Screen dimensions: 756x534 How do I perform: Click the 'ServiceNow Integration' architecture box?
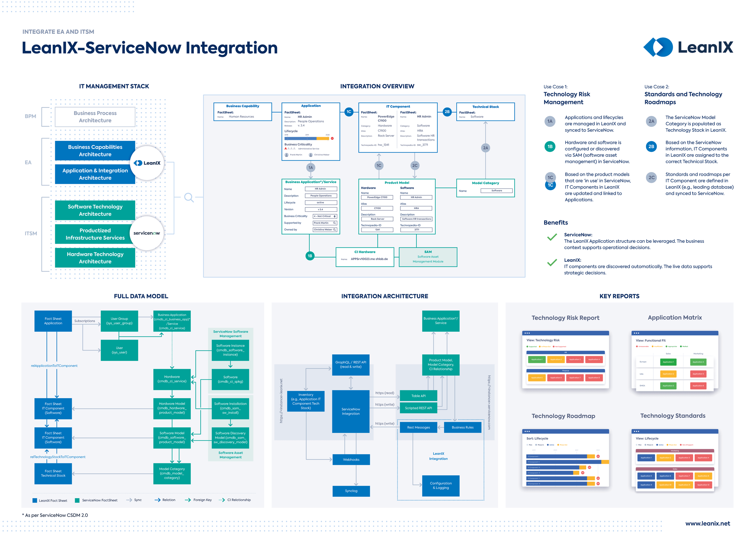351,411
